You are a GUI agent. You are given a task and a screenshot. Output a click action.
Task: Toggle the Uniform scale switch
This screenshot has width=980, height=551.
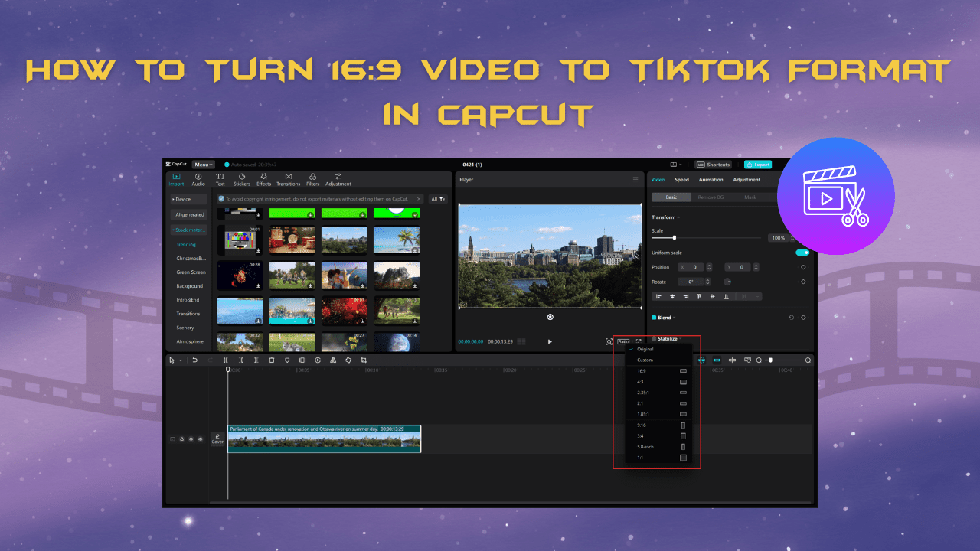coord(802,253)
